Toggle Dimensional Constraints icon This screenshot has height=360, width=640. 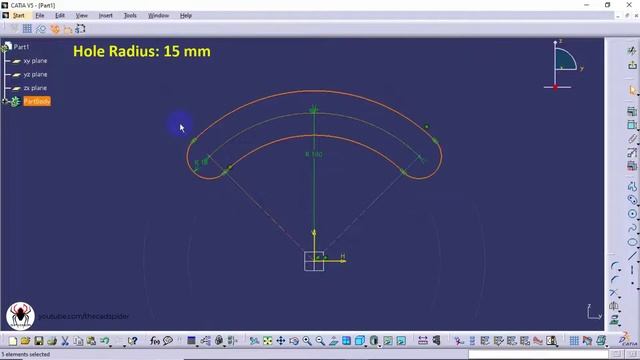pos(67,29)
